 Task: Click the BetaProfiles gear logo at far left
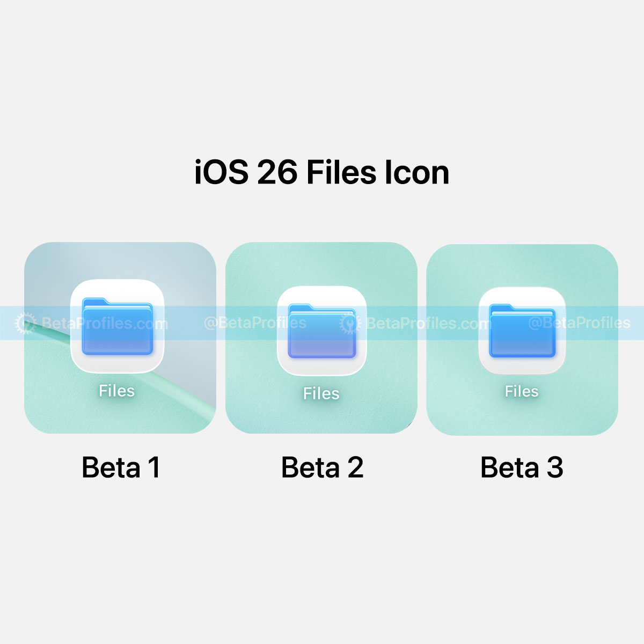(25, 324)
